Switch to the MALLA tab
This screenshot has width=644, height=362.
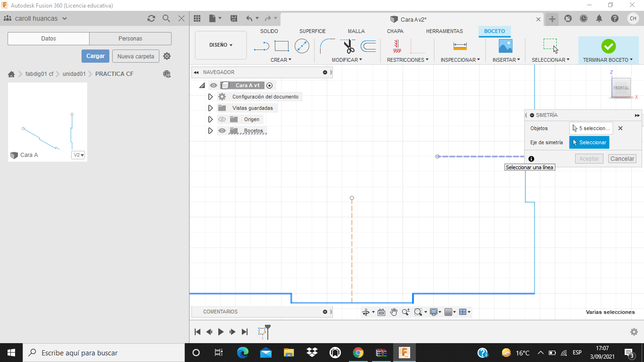click(356, 31)
